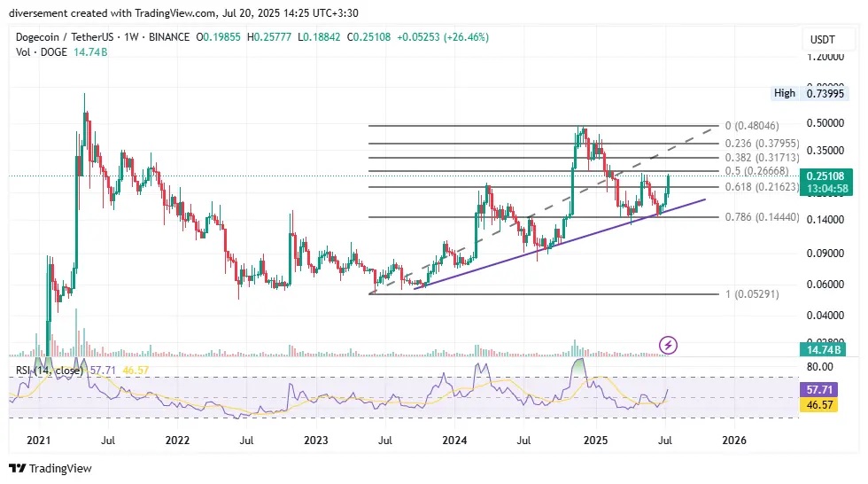
Task: Click the 80.00 RSI axis label
Action: pyautogui.click(x=820, y=367)
